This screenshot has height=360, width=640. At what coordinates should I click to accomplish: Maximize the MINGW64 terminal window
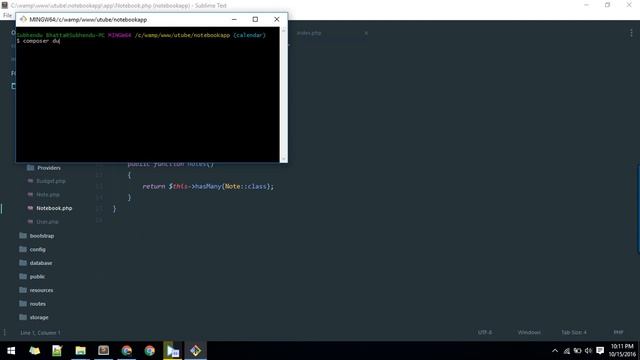pyautogui.click(x=255, y=19)
